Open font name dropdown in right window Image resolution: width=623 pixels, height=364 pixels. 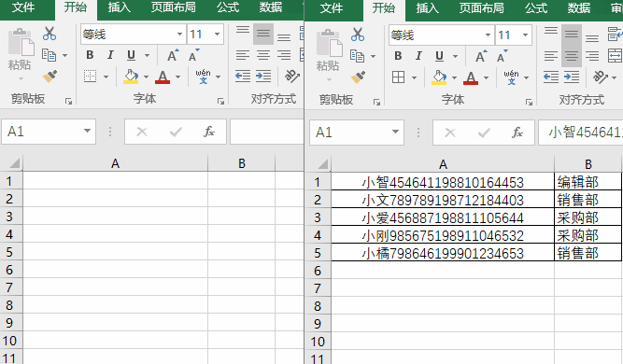tap(488, 35)
